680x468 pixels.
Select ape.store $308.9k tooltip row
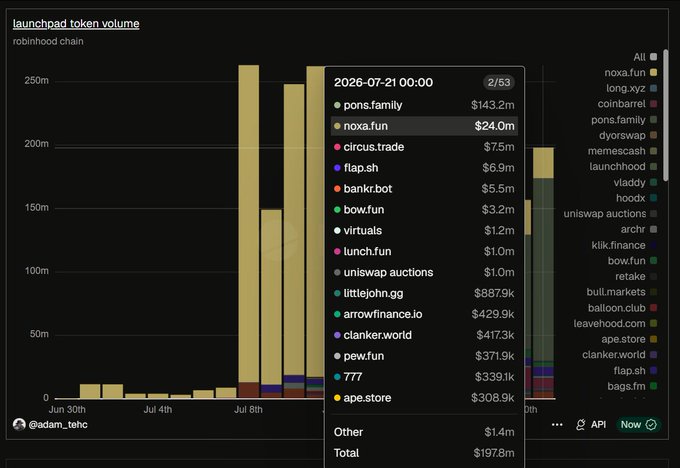click(424, 398)
